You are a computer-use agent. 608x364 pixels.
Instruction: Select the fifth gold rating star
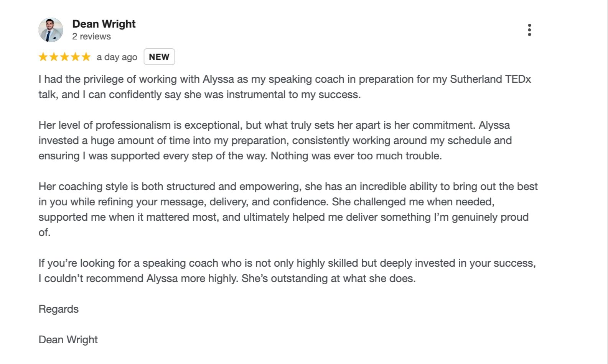pyautogui.click(x=86, y=57)
